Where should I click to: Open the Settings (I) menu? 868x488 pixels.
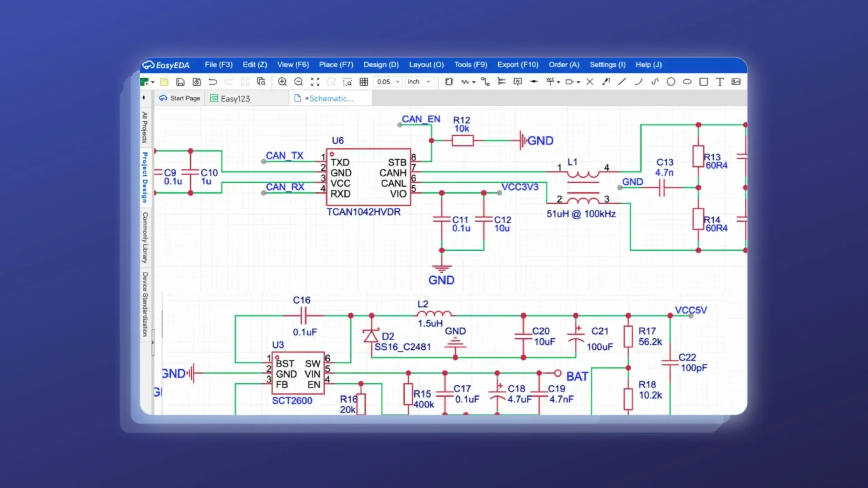click(607, 65)
